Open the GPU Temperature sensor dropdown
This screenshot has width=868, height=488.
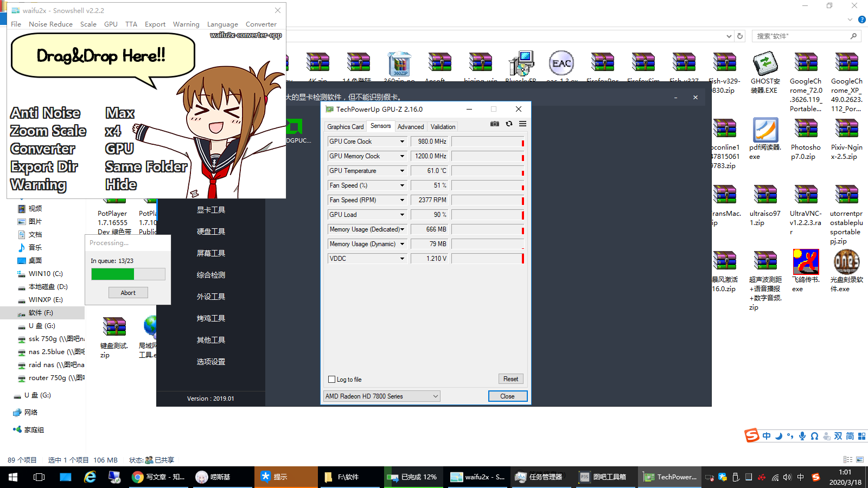click(402, 171)
